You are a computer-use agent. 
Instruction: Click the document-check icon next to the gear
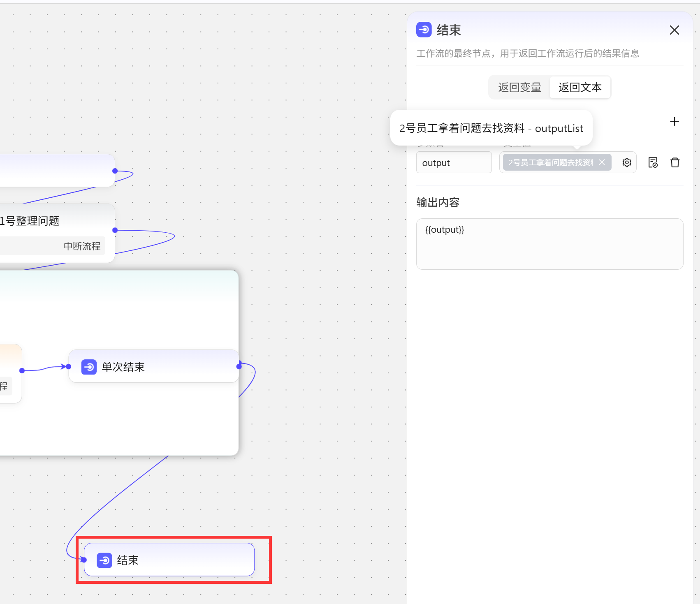(x=653, y=162)
